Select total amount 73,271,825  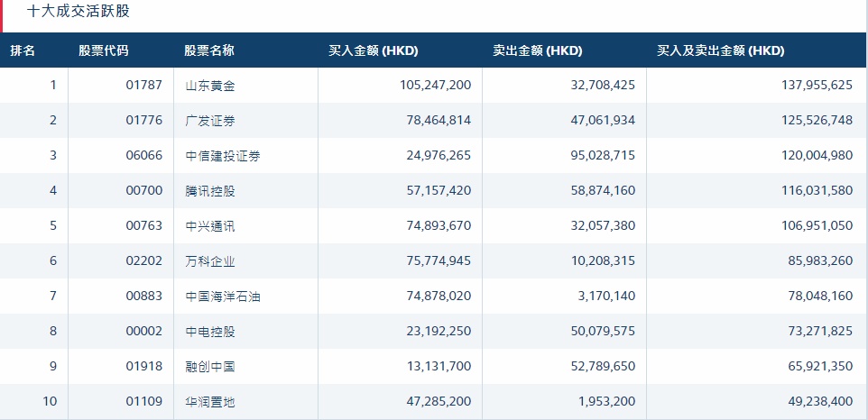click(x=820, y=332)
